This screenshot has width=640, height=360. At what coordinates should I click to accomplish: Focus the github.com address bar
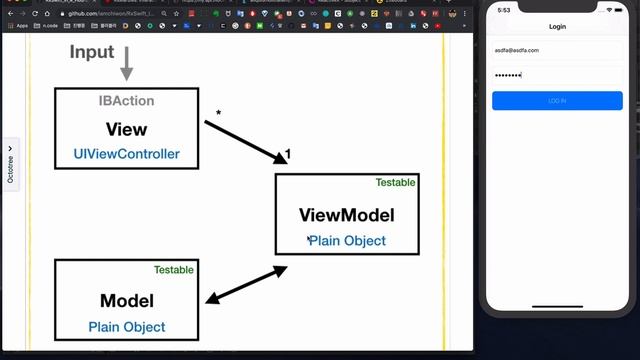110,13
